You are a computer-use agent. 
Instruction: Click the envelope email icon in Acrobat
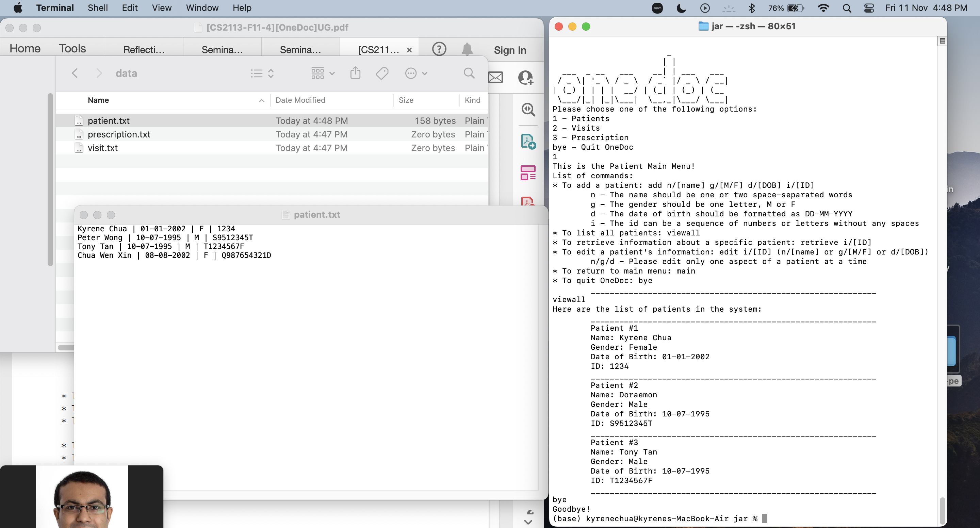coord(495,78)
